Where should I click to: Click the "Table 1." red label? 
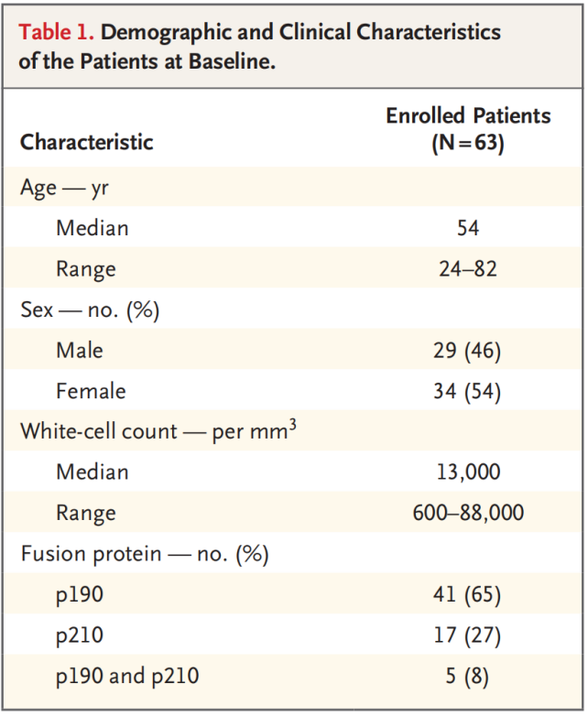(x=56, y=33)
